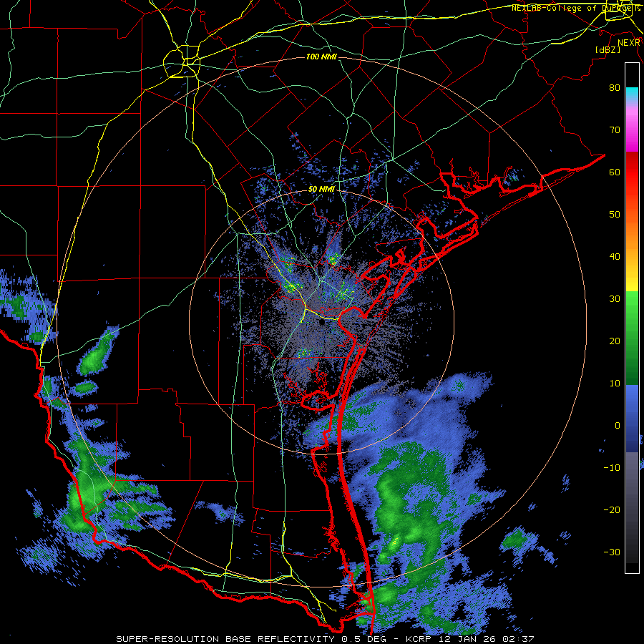Click the 20 value on the dBZ scale

point(615,341)
